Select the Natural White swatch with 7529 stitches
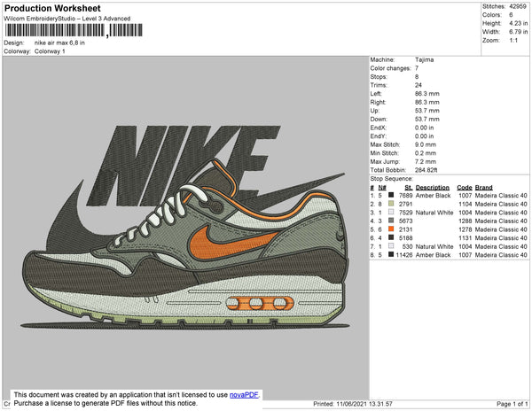 391,212
